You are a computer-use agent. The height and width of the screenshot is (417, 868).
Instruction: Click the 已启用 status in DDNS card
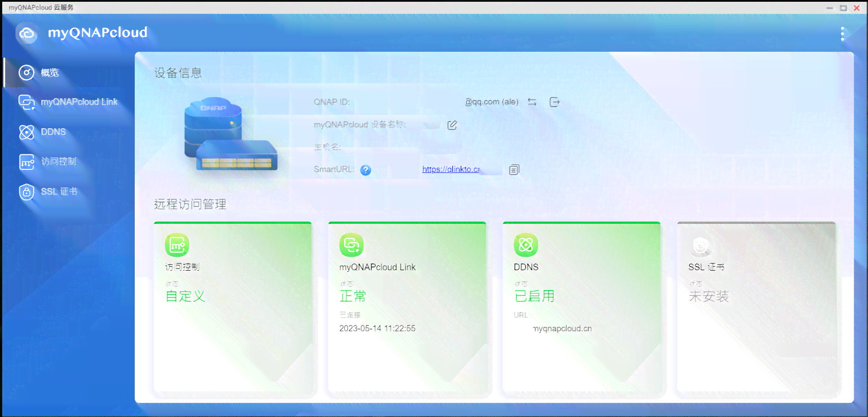[x=534, y=296]
